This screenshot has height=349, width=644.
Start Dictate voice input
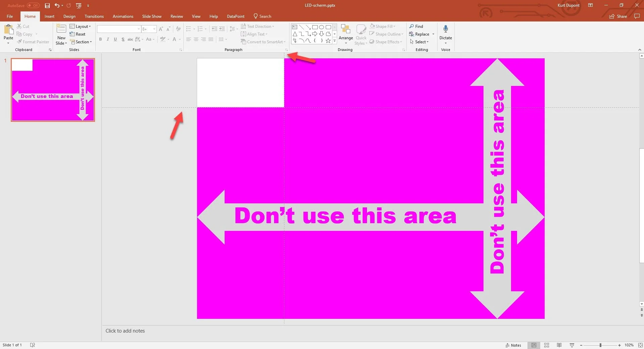coord(446,34)
